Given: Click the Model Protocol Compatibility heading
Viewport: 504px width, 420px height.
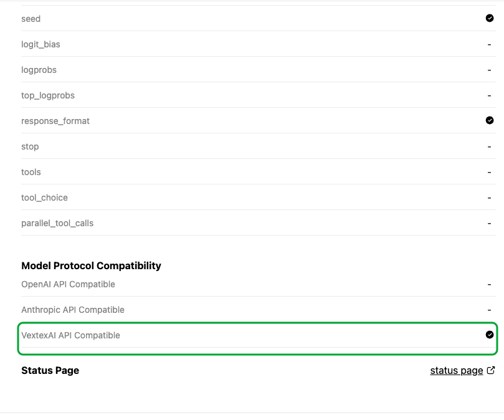Looking at the screenshot, I should click(91, 265).
